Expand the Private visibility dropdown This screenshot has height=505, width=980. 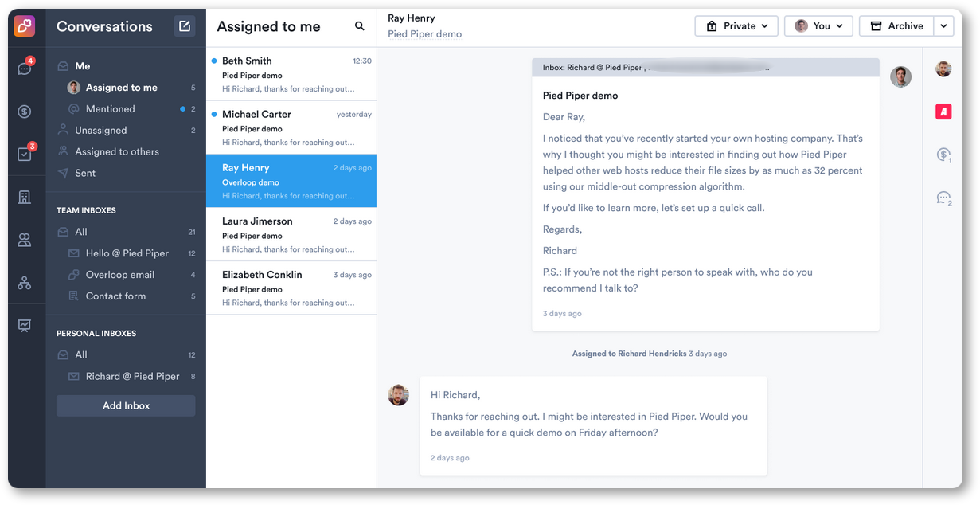coord(736,26)
